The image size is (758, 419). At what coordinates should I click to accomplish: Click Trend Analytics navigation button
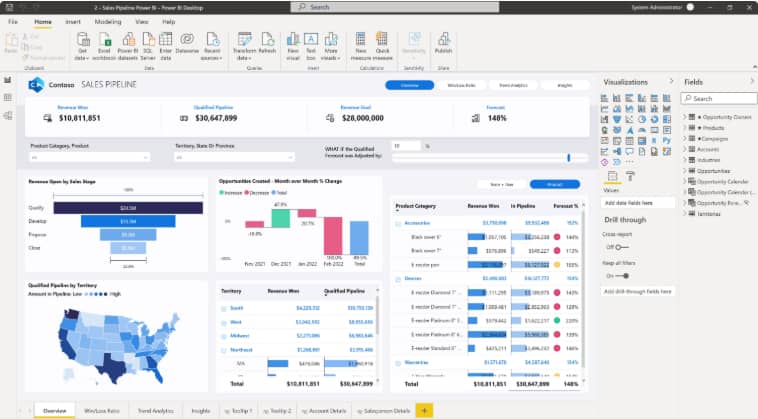click(x=513, y=85)
